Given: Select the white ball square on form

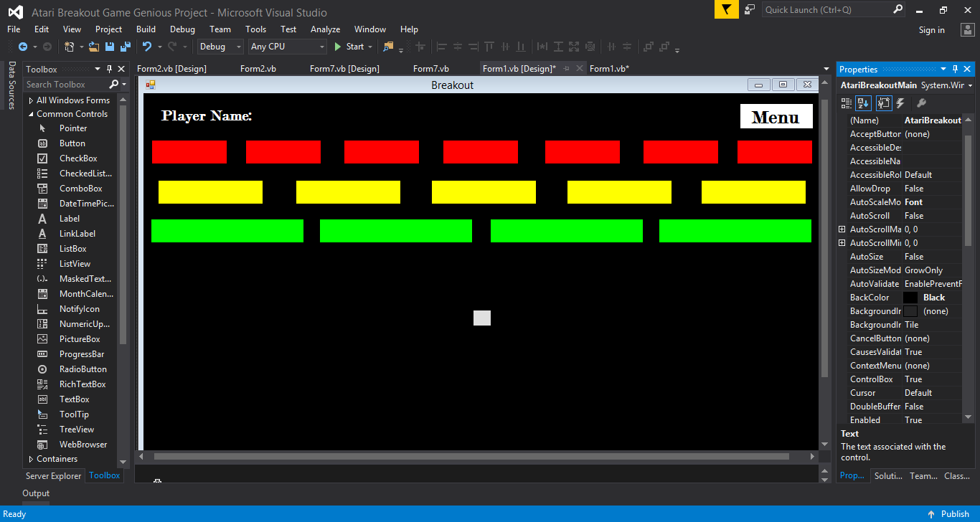Looking at the screenshot, I should point(482,318).
